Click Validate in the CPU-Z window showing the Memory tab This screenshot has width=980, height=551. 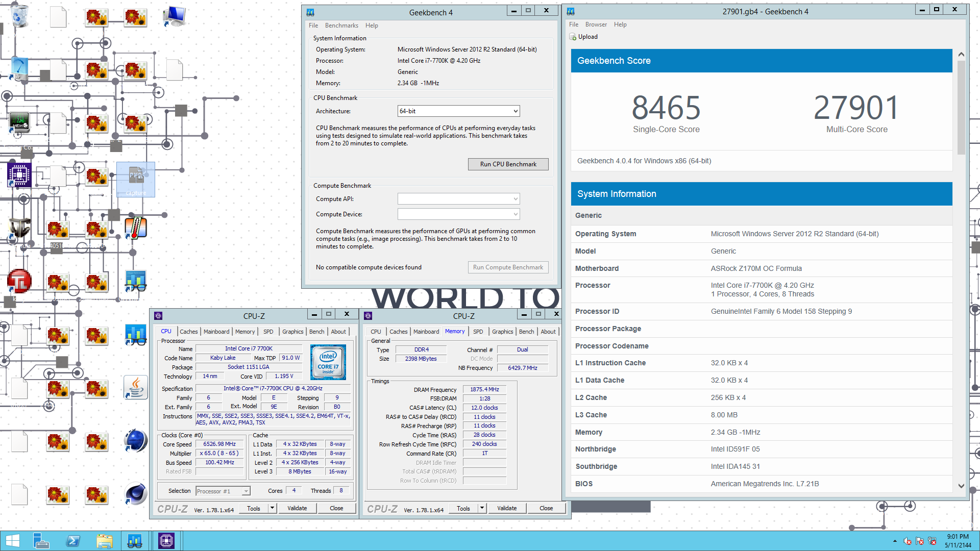[507, 508]
